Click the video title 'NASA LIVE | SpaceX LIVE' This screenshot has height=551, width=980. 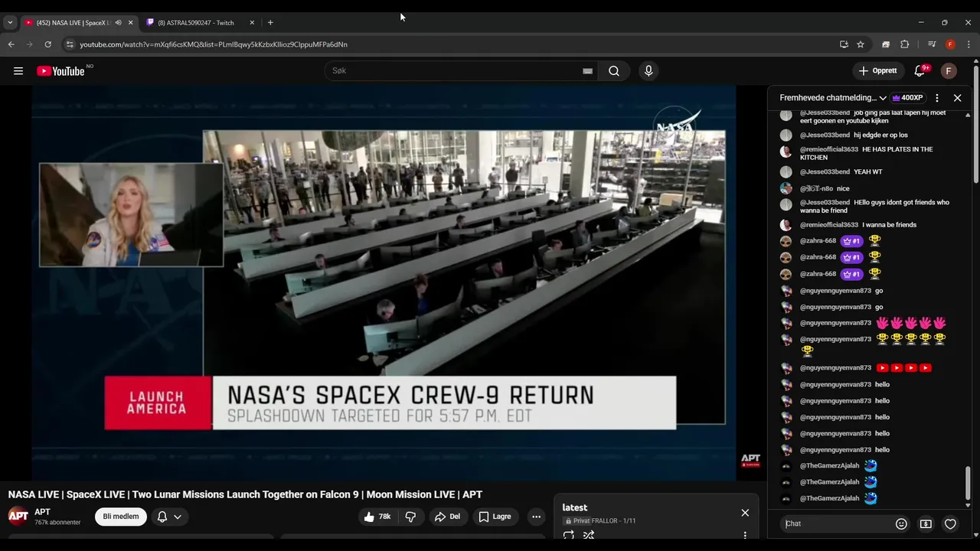pos(245,494)
